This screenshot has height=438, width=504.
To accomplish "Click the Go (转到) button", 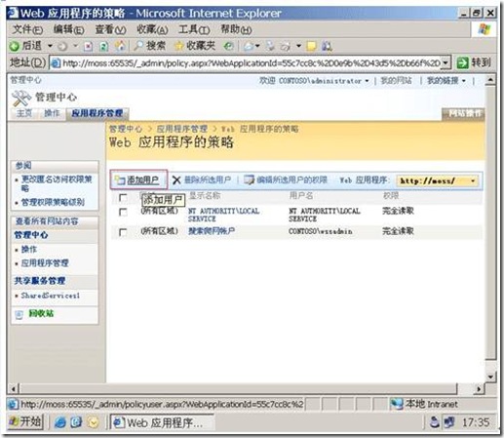I will [x=474, y=62].
